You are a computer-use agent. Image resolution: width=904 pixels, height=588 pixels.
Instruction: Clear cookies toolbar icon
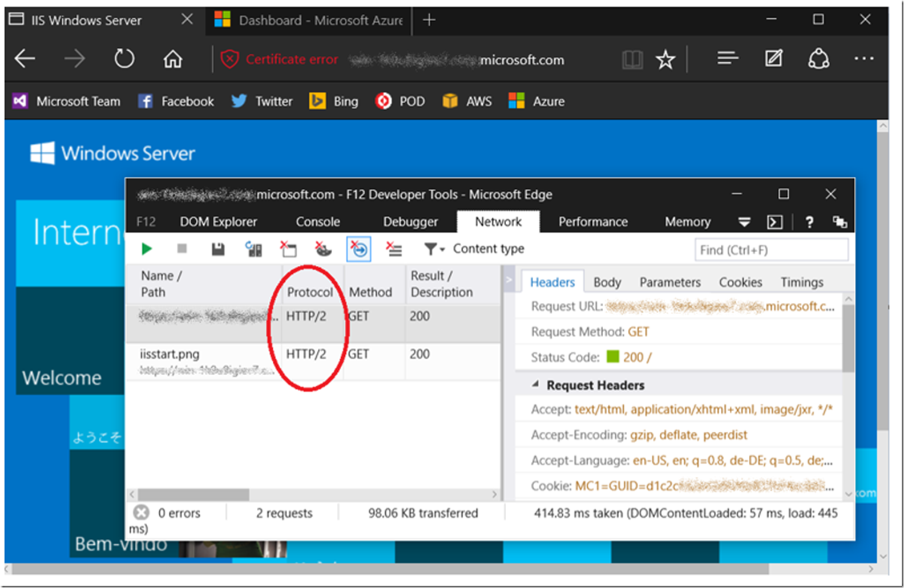[x=323, y=249]
